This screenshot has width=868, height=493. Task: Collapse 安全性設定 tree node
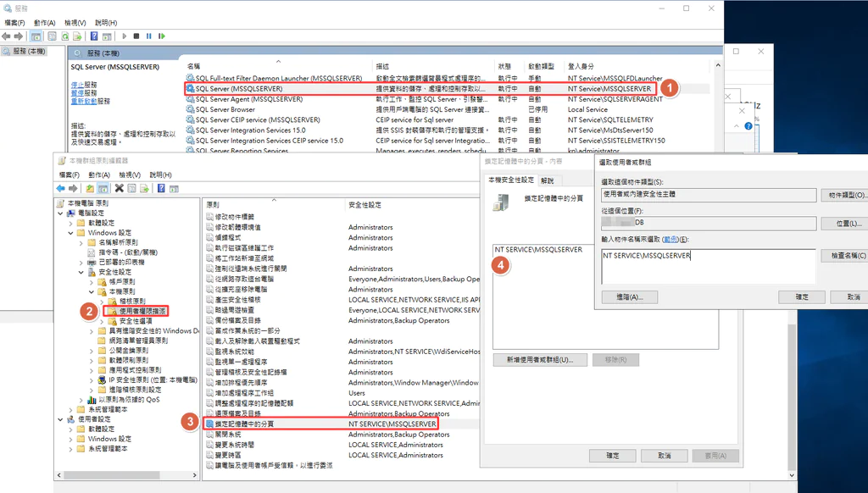(x=81, y=272)
